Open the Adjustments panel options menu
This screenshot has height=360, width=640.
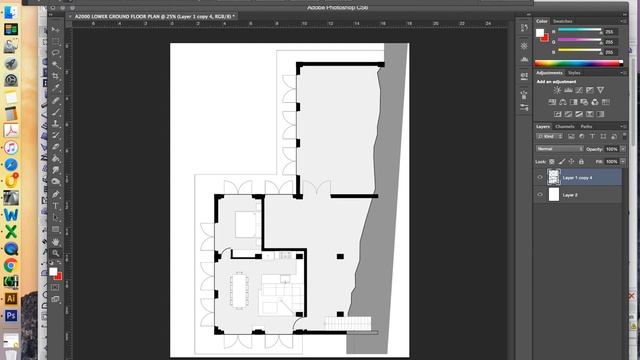click(624, 73)
